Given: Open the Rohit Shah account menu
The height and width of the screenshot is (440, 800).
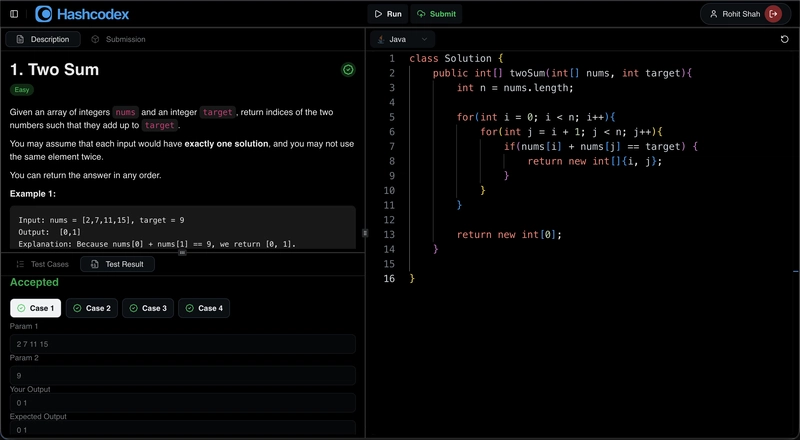Looking at the screenshot, I should (741, 14).
